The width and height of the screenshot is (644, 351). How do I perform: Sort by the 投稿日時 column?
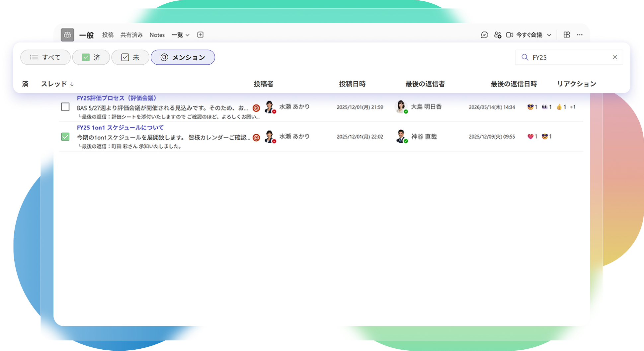[x=352, y=84]
